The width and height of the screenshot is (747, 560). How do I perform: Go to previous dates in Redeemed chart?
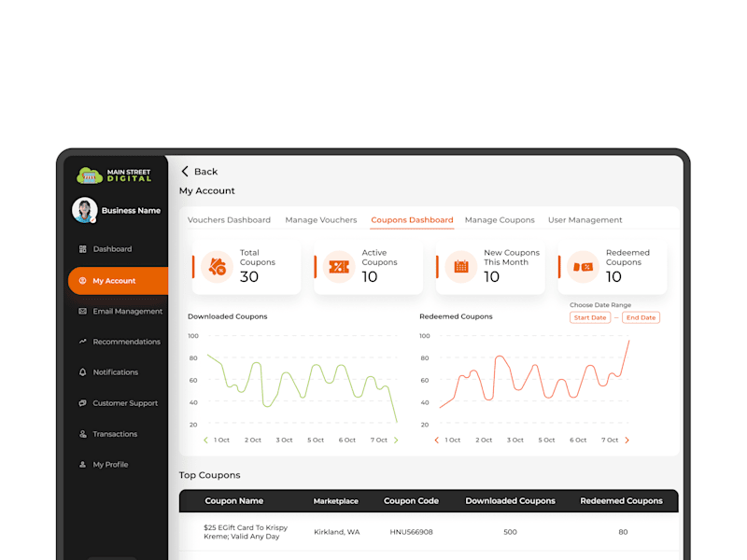(x=436, y=440)
